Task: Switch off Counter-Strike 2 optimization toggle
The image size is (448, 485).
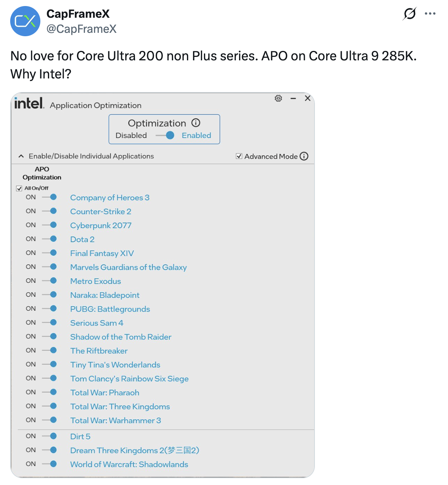Action: click(49, 211)
